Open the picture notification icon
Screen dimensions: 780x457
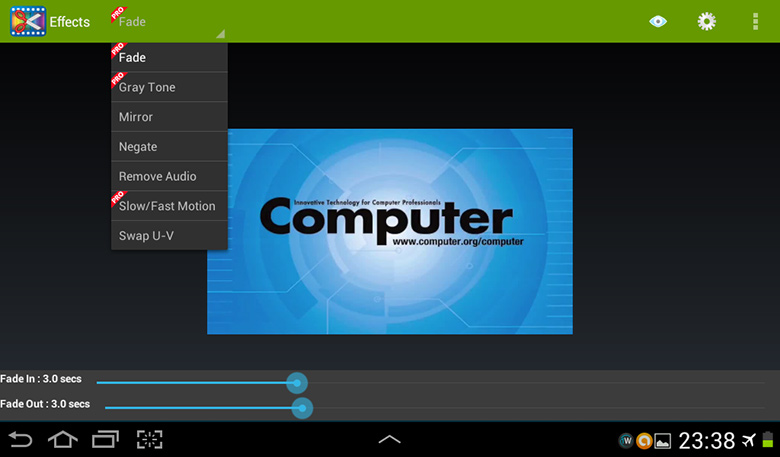point(663,441)
